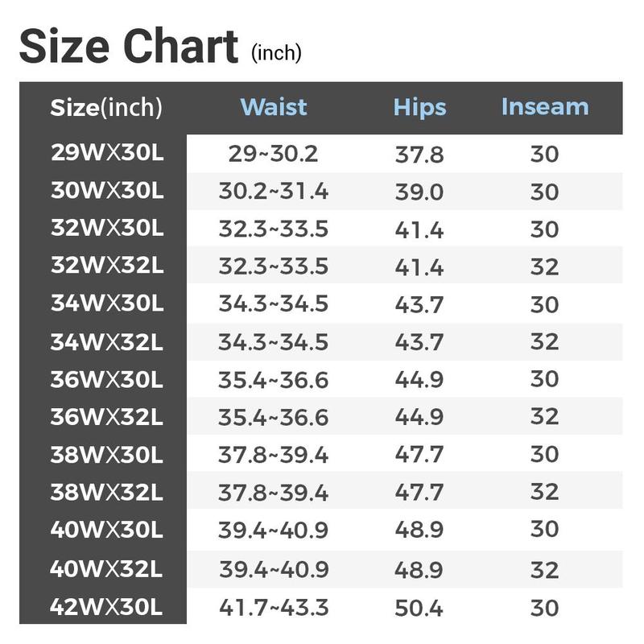Select the 36WX32L size row label
Image resolution: width=644 pixels, height=644 pixels.
pos(106,416)
